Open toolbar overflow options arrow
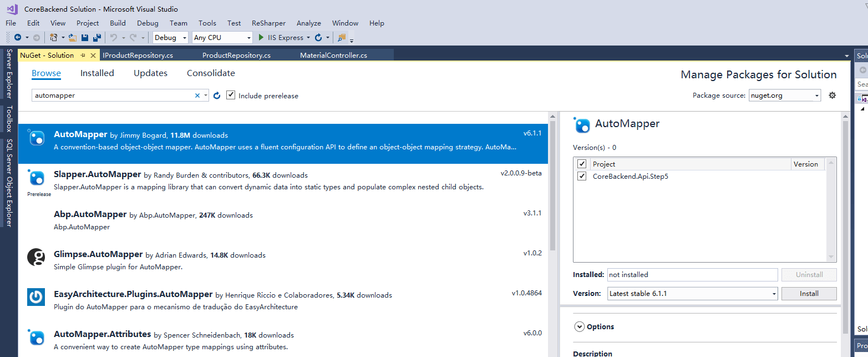868x357 pixels. [352, 40]
